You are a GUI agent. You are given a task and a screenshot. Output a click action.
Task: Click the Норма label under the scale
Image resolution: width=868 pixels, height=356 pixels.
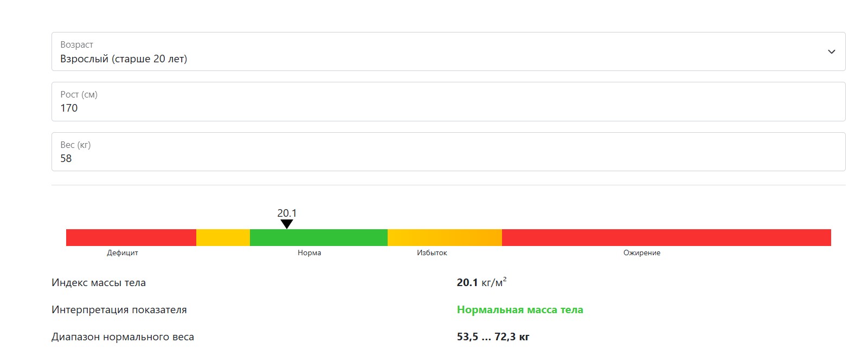[309, 253]
